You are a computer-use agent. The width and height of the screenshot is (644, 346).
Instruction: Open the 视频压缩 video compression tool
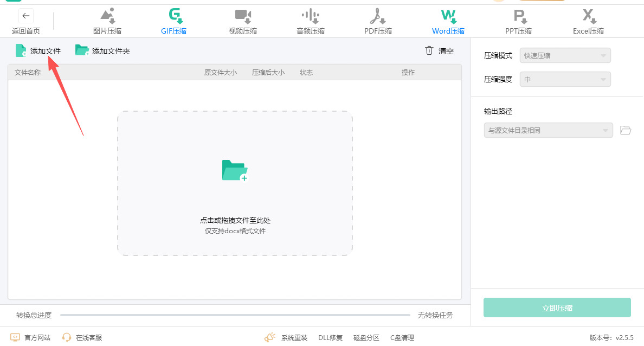(x=242, y=21)
